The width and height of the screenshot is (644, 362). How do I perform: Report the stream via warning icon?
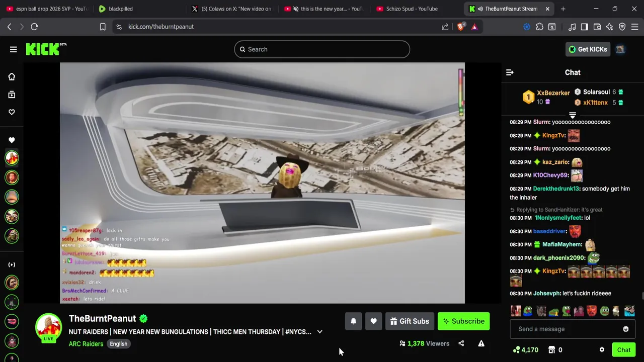[x=481, y=343]
